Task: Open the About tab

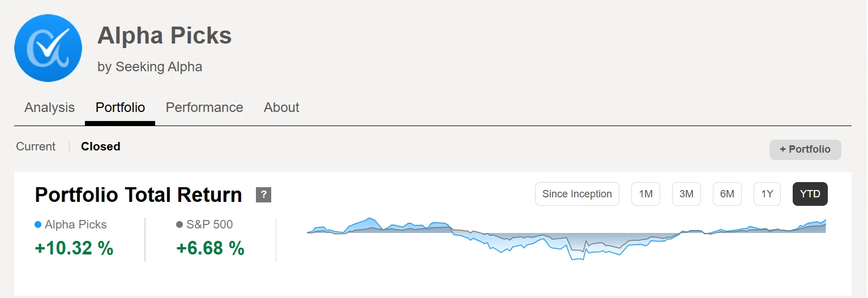Action: (x=281, y=107)
